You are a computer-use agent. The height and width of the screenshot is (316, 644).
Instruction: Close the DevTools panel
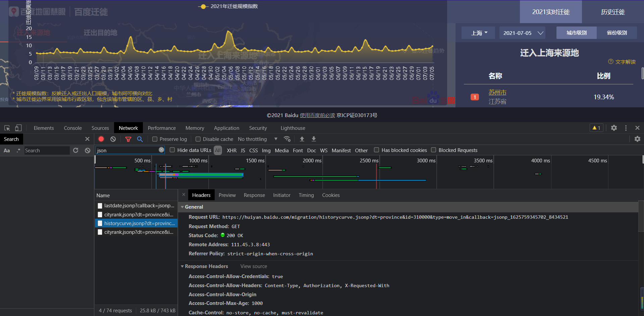pyautogui.click(x=637, y=128)
